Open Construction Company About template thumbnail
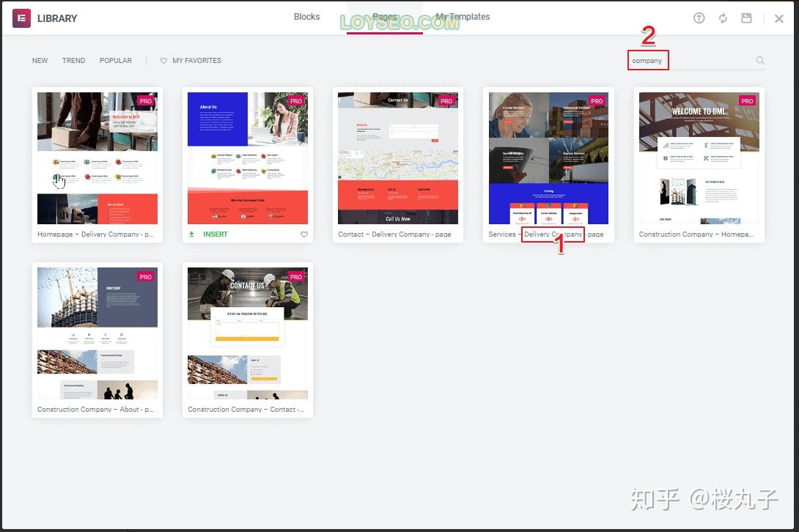Image resolution: width=799 pixels, height=532 pixels. (x=97, y=333)
